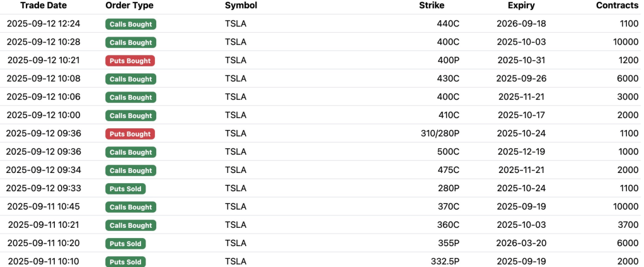The image size is (644, 267).
Task: Sort by the Order Type column header
Action: (129, 6)
